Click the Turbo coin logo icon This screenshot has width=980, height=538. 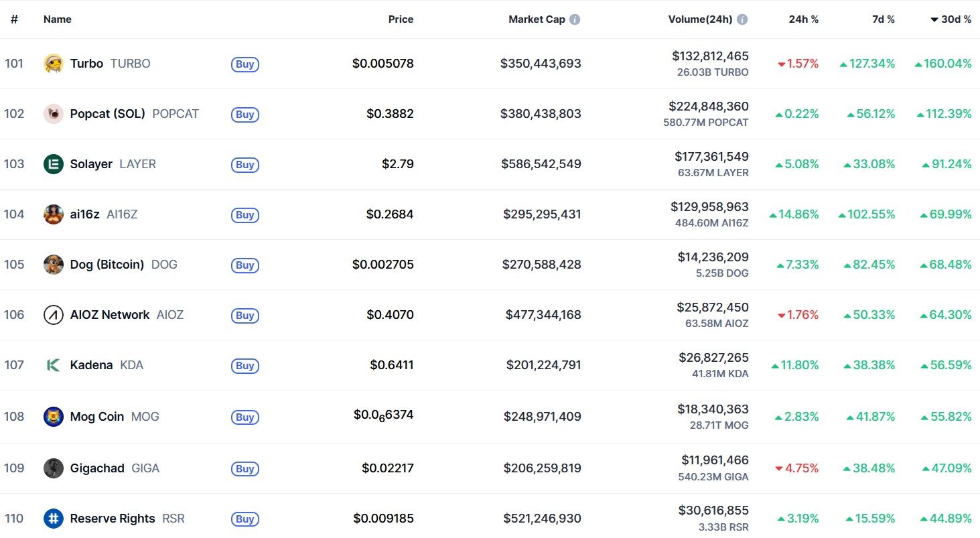pyautogui.click(x=54, y=64)
